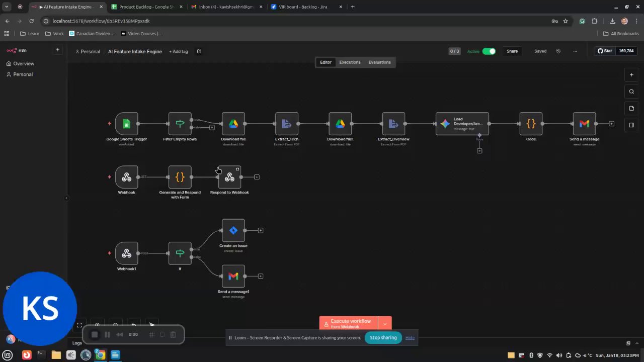Click the AI Feature Intake Engine workflow name

(x=135, y=51)
